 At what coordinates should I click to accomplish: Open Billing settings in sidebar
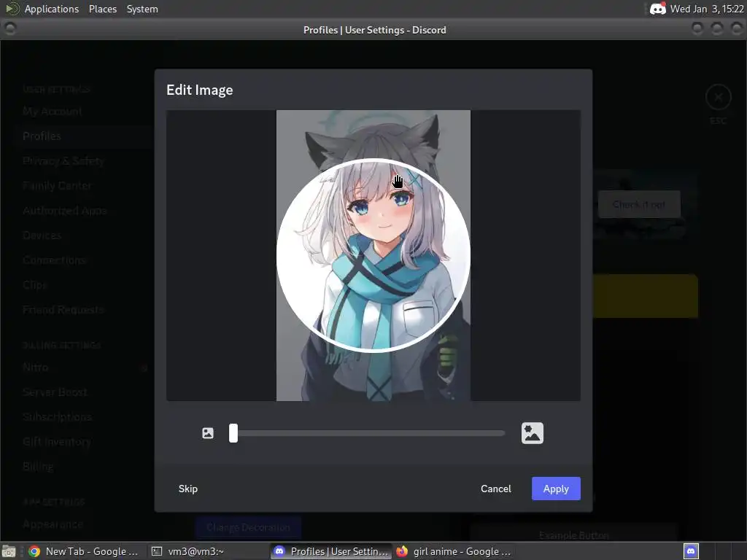pos(38,466)
